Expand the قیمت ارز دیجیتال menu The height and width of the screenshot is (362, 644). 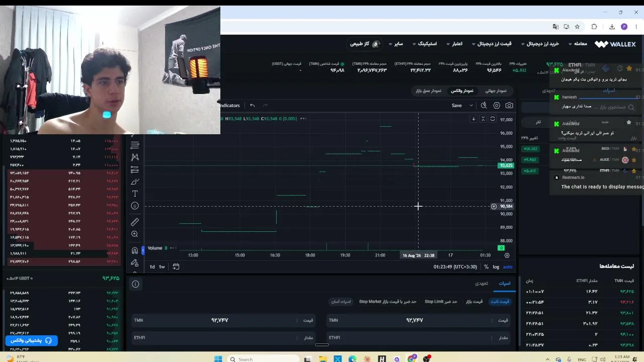coord(492,44)
